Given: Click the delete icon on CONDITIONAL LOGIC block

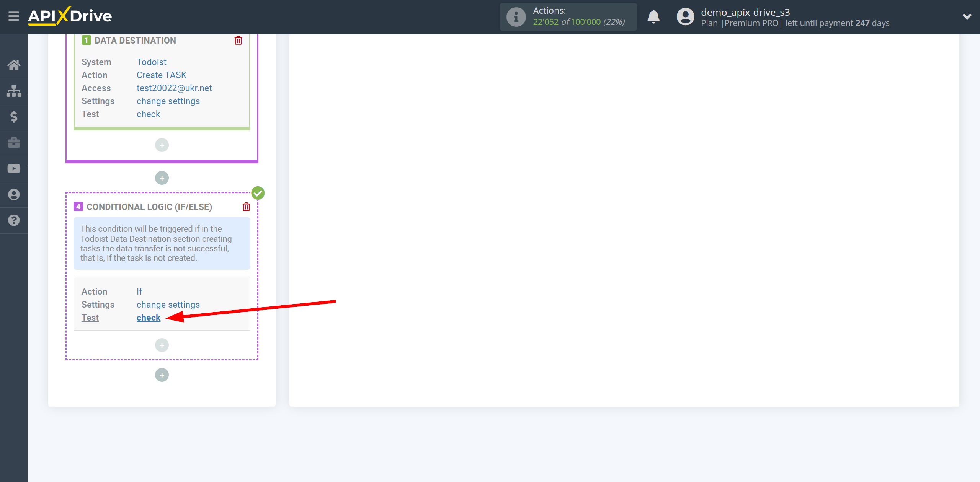Looking at the screenshot, I should 246,207.
